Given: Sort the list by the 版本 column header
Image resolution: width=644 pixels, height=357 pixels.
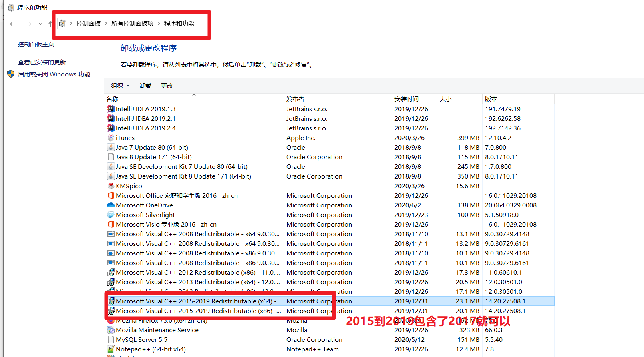Looking at the screenshot, I should (x=518, y=99).
